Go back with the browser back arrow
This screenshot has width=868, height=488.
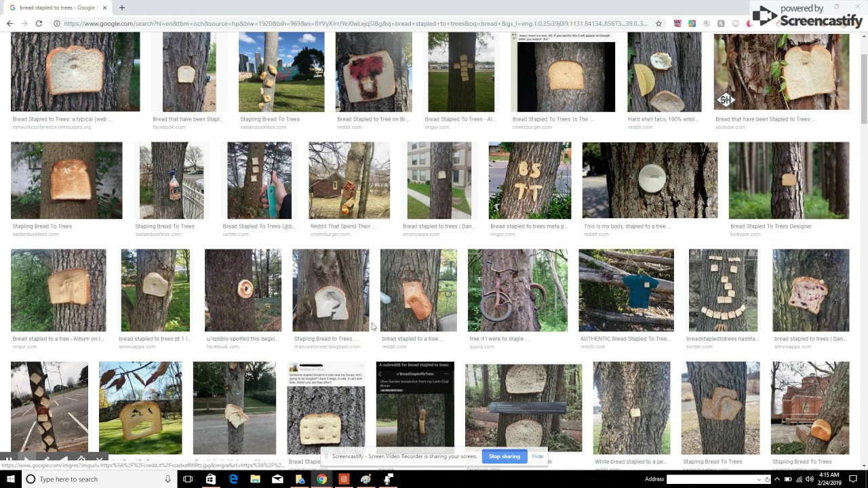click(x=9, y=23)
